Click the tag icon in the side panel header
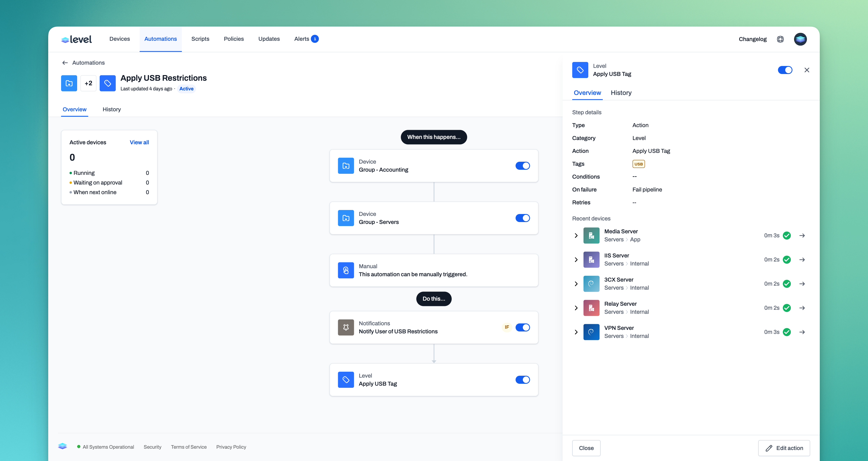 (580, 70)
